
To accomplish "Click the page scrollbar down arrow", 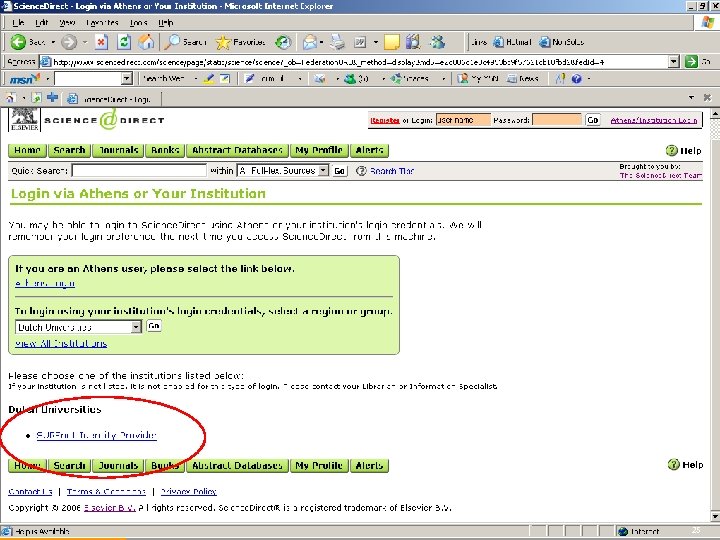I will [x=715, y=518].
